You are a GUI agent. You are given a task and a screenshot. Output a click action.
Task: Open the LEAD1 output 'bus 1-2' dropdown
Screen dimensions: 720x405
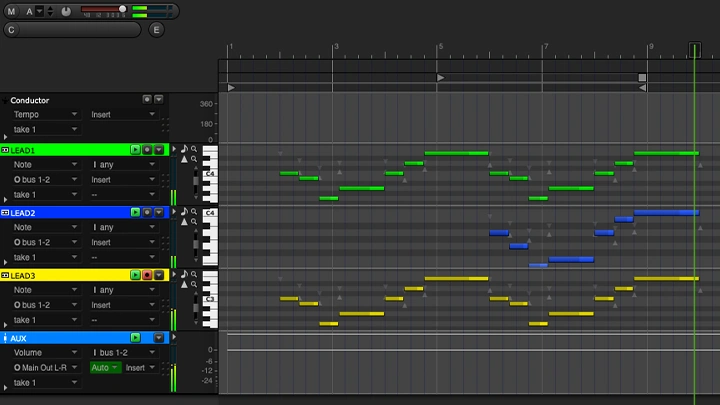click(x=45, y=180)
